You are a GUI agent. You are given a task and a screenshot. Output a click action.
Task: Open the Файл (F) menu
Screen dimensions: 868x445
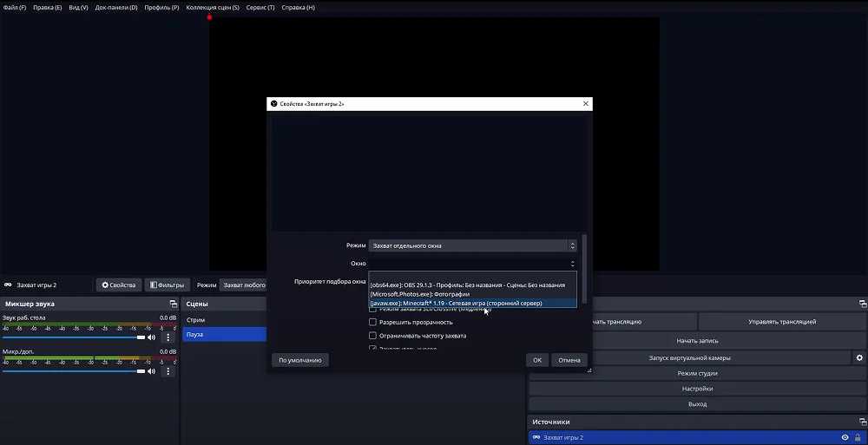[15, 7]
